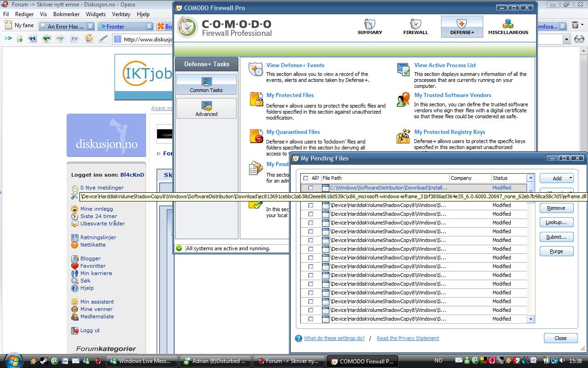Open the Firewall section in COMODO
The height and width of the screenshot is (368, 588).
[415, 27]
